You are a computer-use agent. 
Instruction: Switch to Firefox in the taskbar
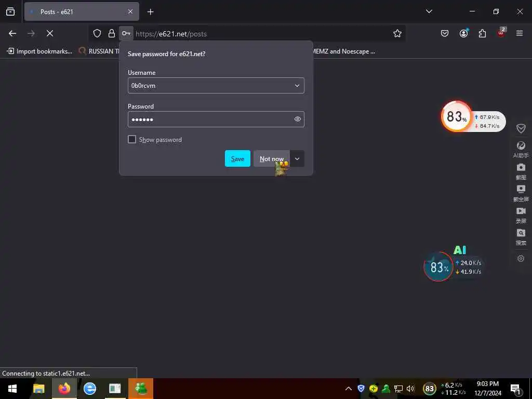pos(64,389)
